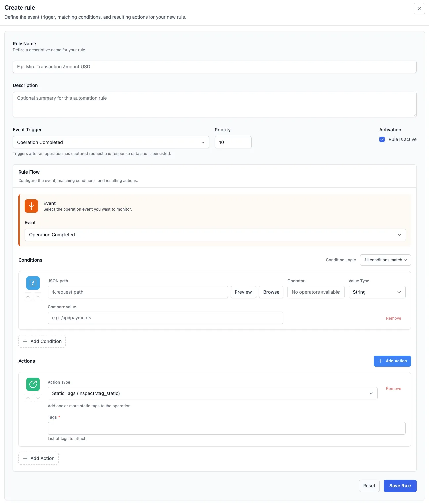Uncheck the Rule is active checkbox
The height and width of the screenshot is (504, 429).
(x=382, y=139)
